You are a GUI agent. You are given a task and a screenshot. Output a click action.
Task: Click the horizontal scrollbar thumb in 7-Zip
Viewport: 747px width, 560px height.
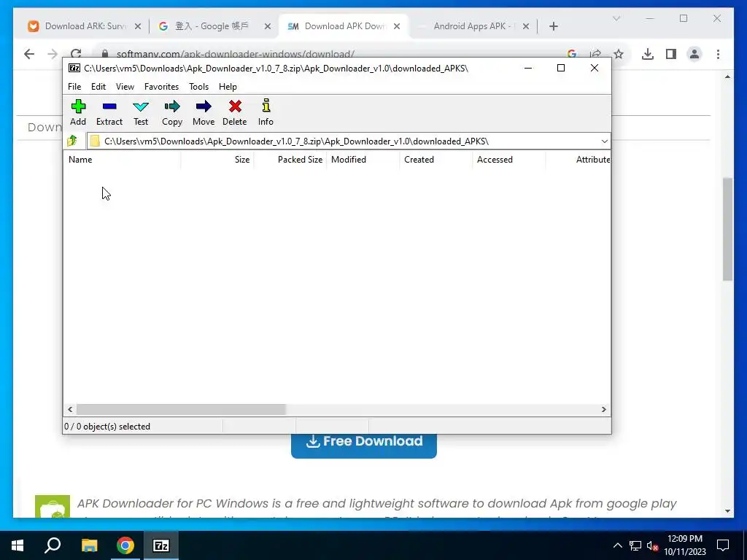click(181, 410)
